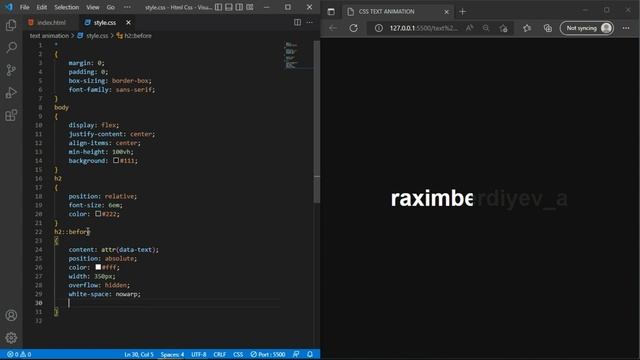This screenshot has width=640, height=360.
Task: Open editor More Actions menu
Action: click(309, 22)
